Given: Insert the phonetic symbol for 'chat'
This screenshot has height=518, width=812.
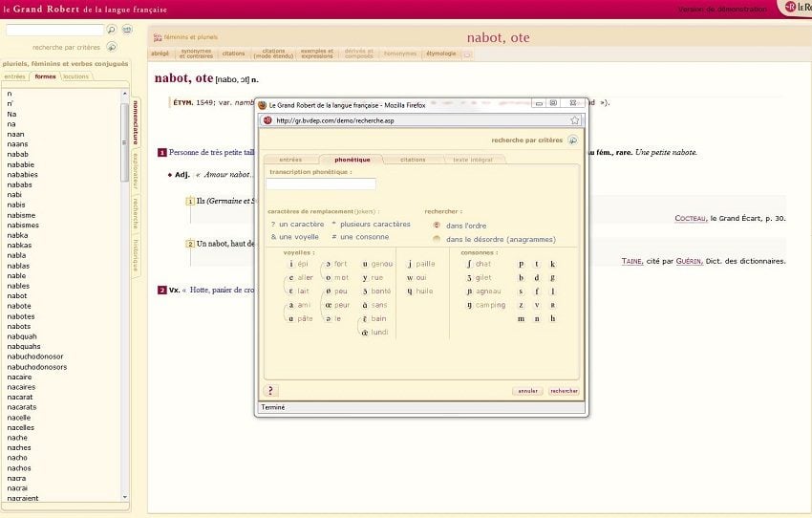Looking at the screenshot, I should (x=469, y=264).
